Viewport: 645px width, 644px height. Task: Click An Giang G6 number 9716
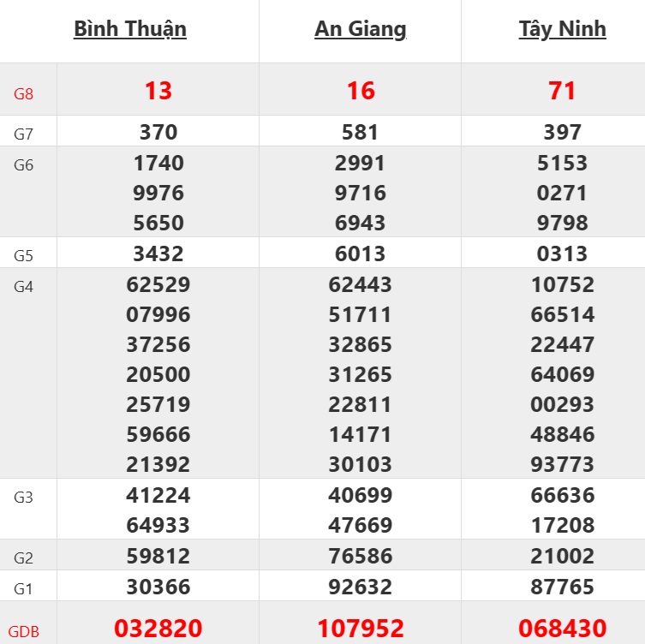click(361, 193)
